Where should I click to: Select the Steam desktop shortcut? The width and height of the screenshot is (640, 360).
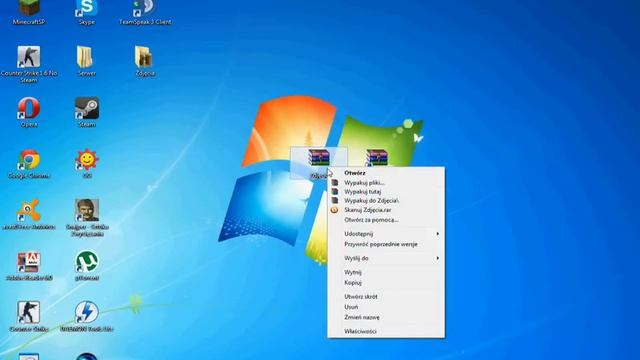[x=87, y=112]
